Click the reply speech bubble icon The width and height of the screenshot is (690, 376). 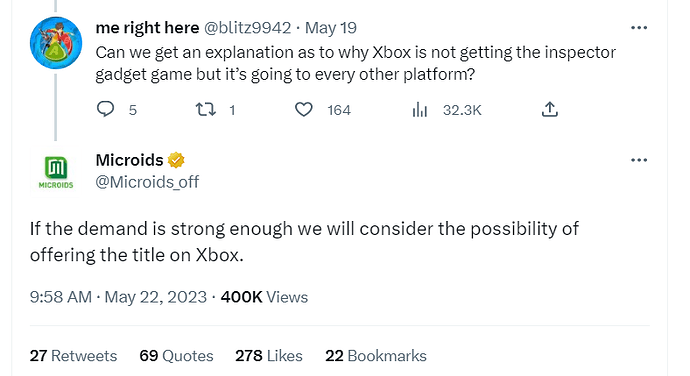point(105,109)
